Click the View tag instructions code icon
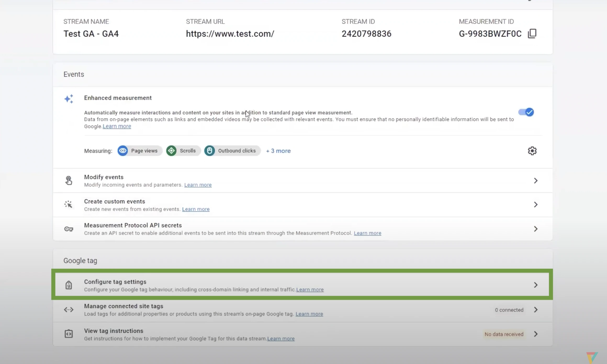Screen dimensions: 607x364 click(x=69, y=334)
